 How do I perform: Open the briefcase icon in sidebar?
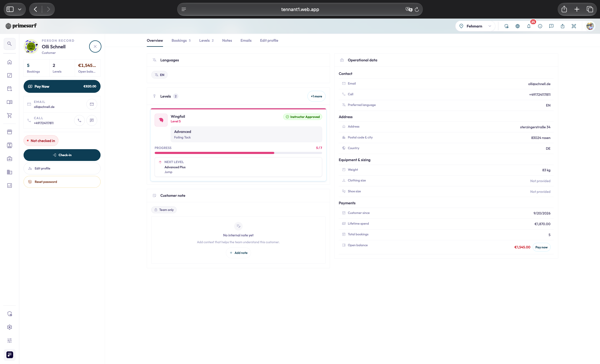click(9, 159)
